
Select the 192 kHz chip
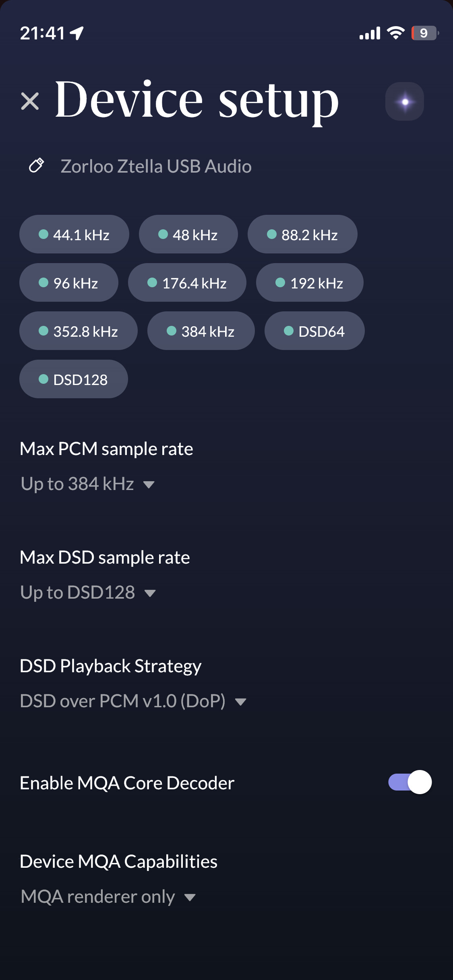310,282
